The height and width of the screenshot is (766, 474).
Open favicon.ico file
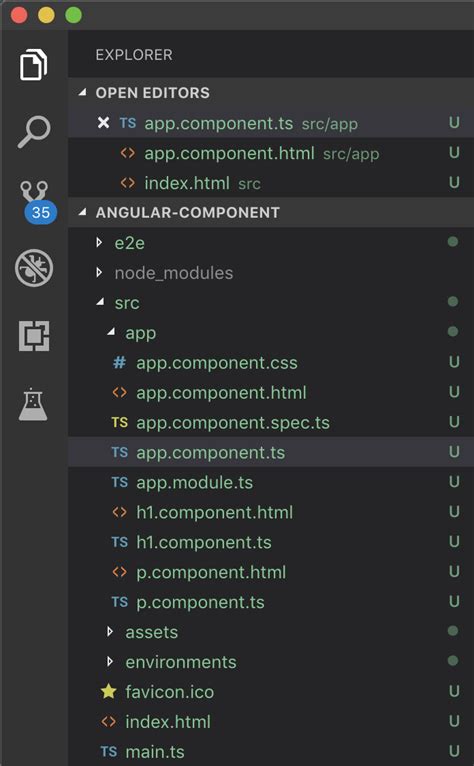tap(271, 691)
